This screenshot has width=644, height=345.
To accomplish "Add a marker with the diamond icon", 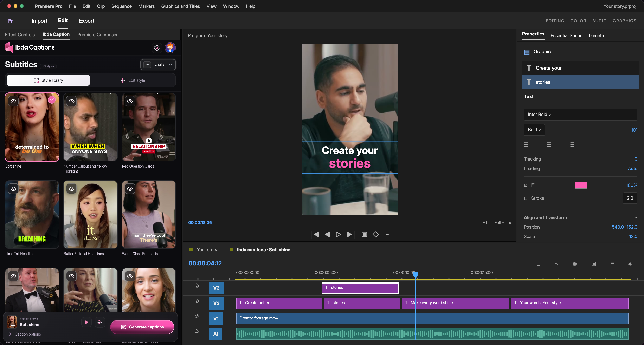I will (x=375, y=234).
